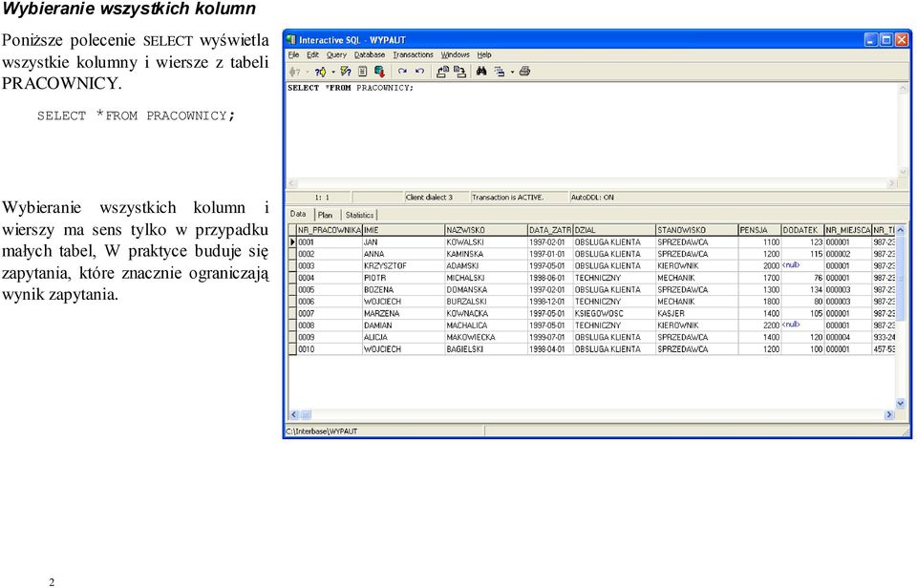Click the NR_MIEJSCA column header

pos(848,230)
